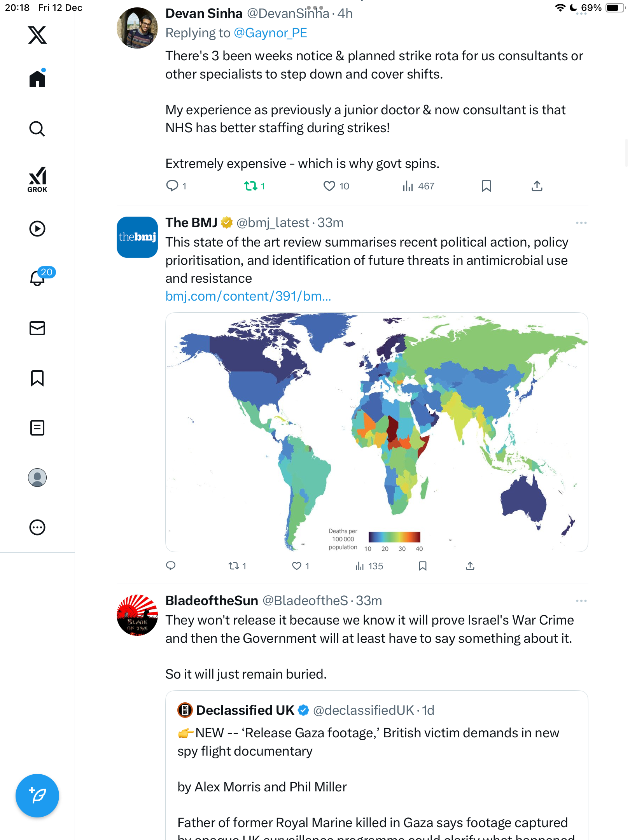The image size is (630, 840).
Task: Open more options on The BMJ post
Action: 581,223
